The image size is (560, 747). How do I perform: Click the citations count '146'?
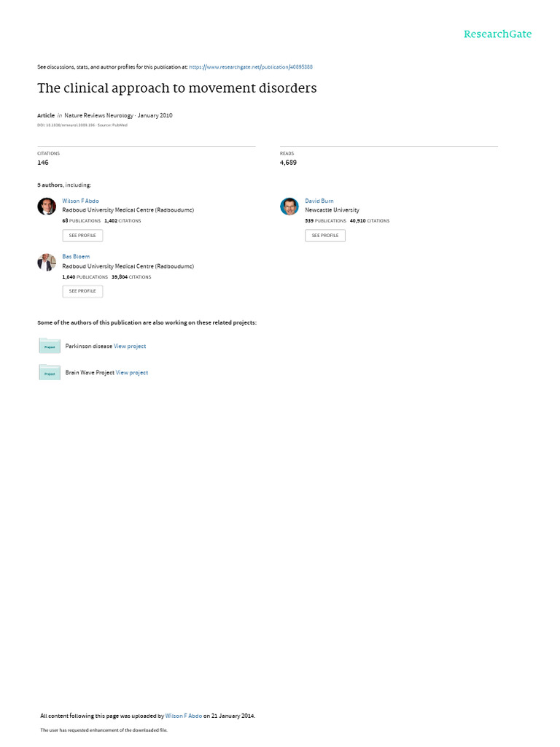43,163
